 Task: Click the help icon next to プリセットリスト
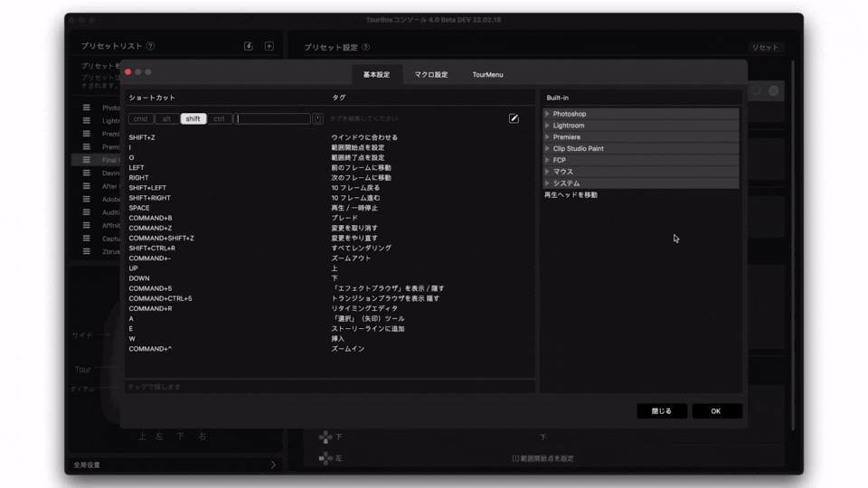pyautogui.click(x=150, y=46)
